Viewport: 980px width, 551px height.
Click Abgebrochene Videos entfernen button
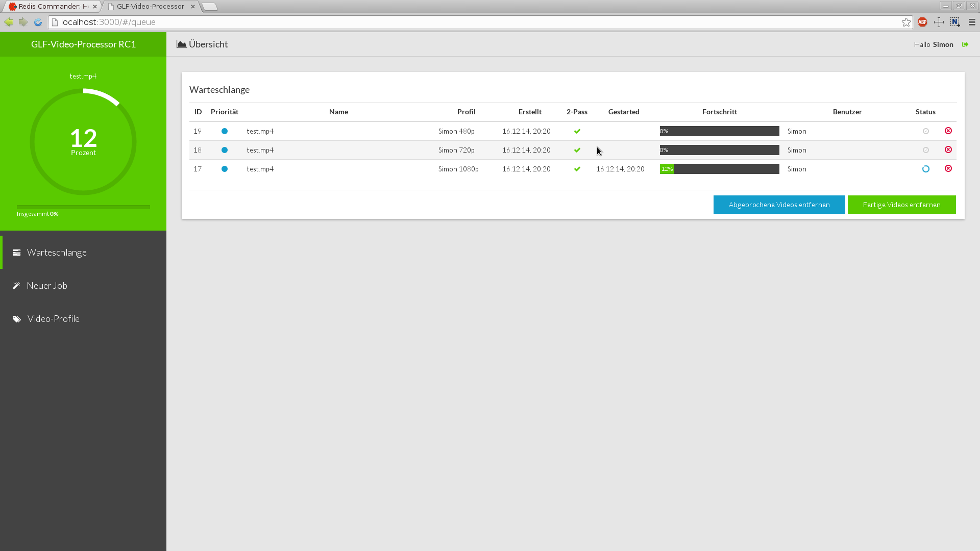tap(779, 205)
